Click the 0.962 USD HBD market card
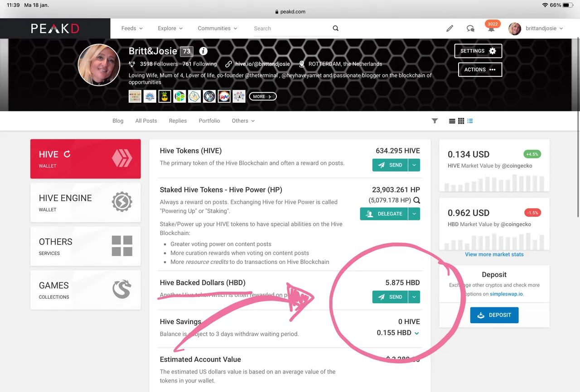The width and height of the screenshot is (580, 392). pos(494,224)
